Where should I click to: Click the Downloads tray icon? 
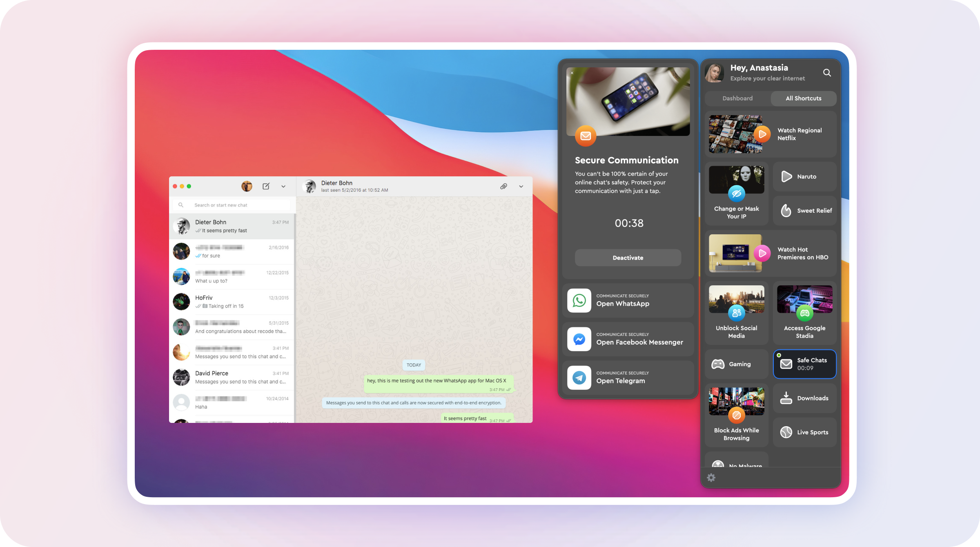[786, 398]
